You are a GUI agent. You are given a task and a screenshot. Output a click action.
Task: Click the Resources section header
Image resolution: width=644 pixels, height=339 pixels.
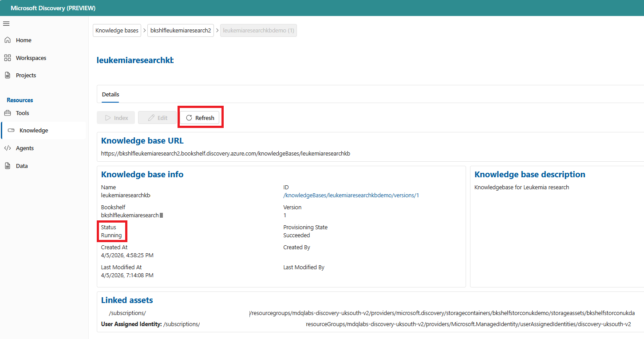20,100
